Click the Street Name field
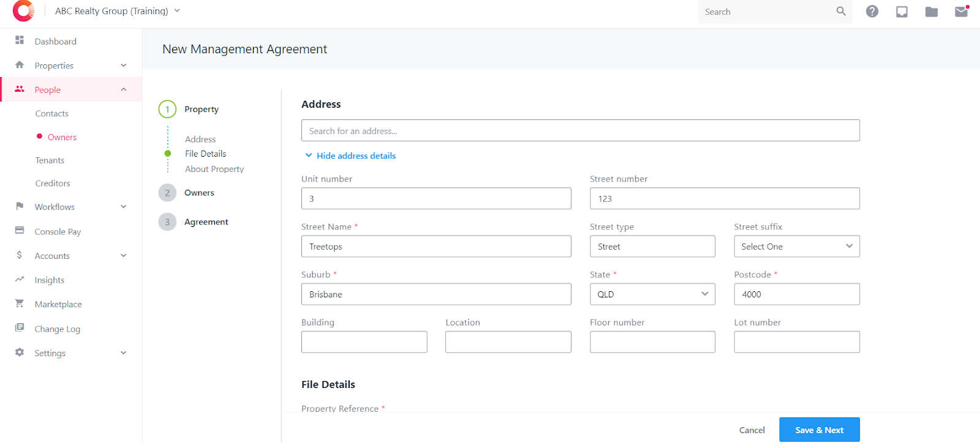 click(436, 246)
